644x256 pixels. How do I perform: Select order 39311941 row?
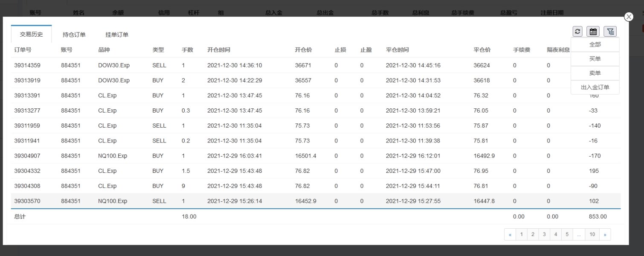tap(316, 141)
